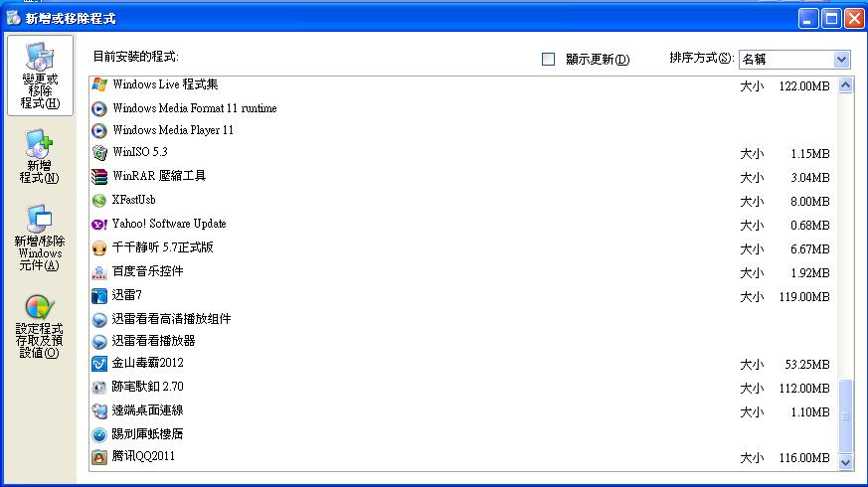Screen dimensions: 868x487
Task: Close the 新增或移除程式 window
Action: [854, 18]
